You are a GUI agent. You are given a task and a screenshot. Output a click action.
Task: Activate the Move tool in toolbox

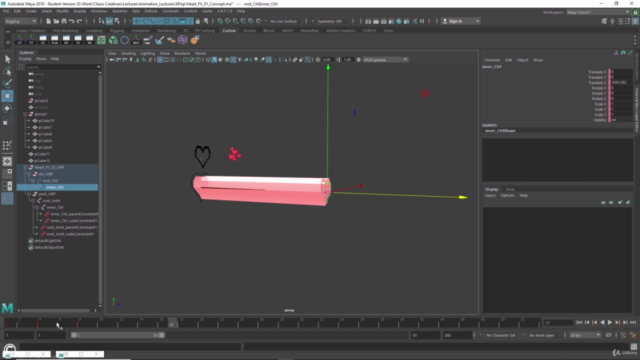coord(7,96)
